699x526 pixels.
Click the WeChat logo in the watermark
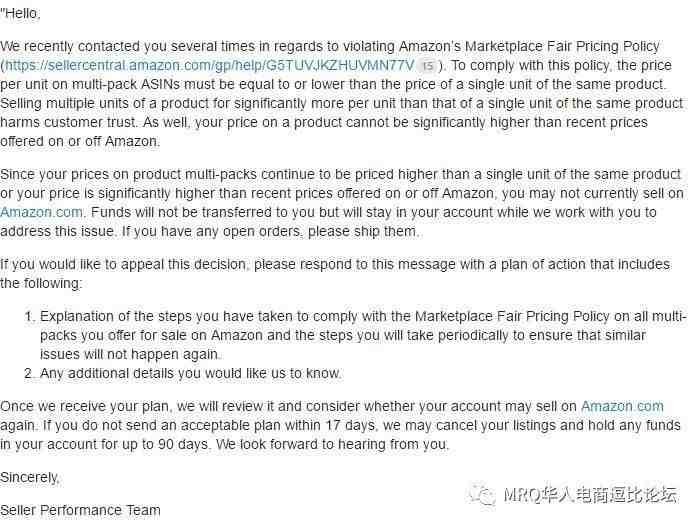[483, 494]
